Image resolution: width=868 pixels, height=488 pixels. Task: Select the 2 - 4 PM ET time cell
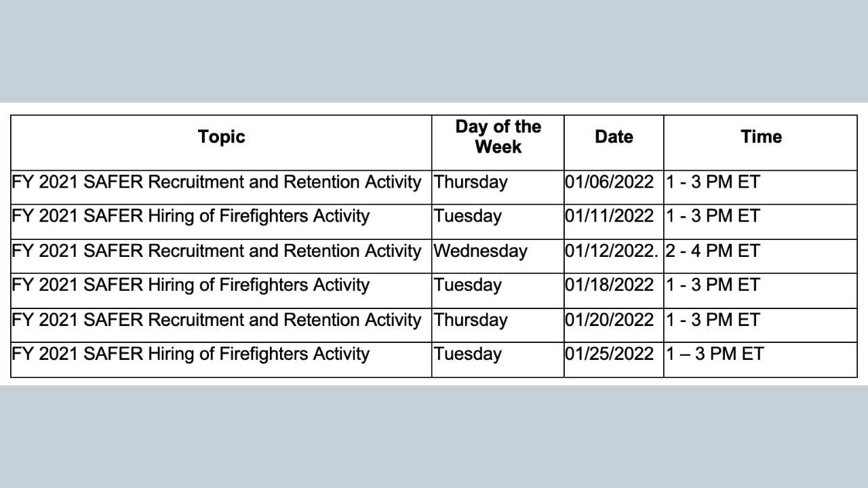point(713,251)
